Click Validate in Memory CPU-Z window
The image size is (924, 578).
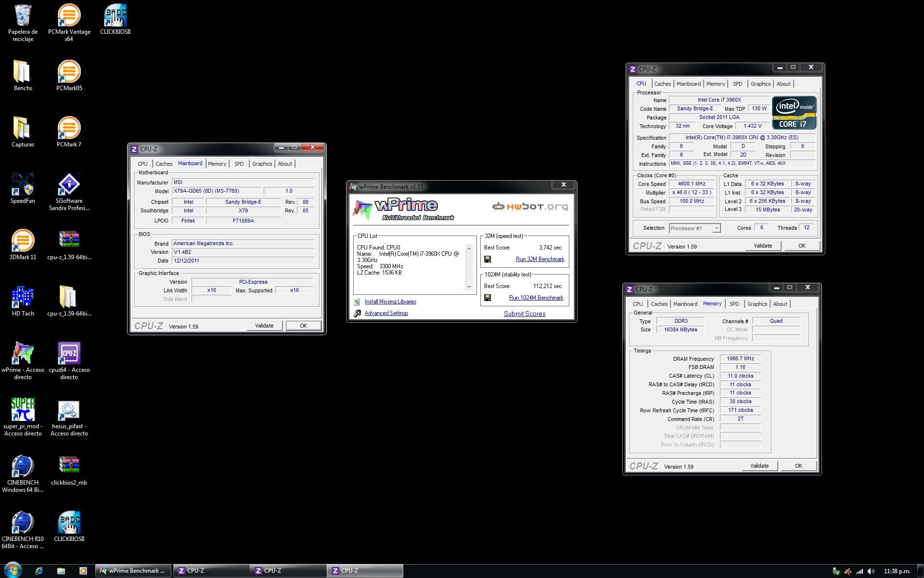[759, 466]
